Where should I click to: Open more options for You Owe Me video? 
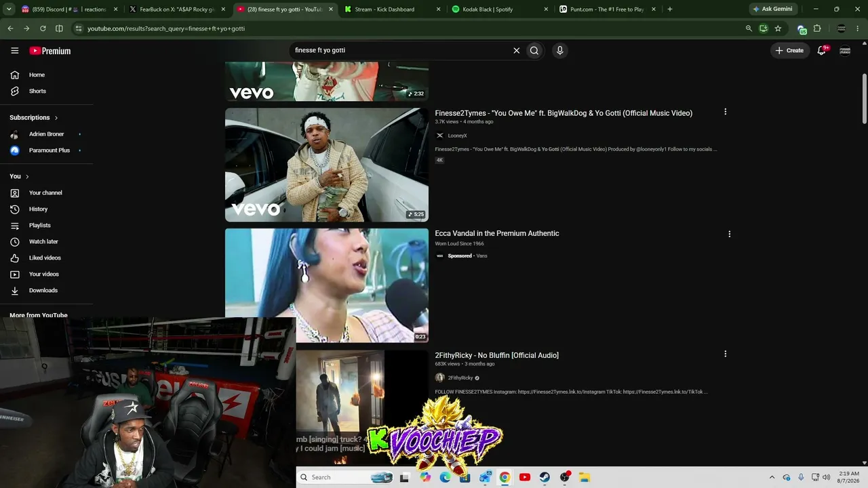tap(725, 112)
